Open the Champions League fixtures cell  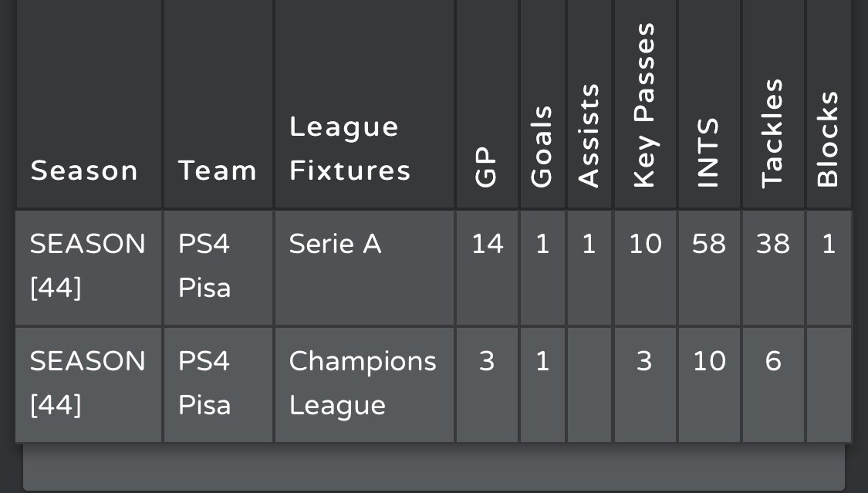pyautogui.click(x=364, y=385)
